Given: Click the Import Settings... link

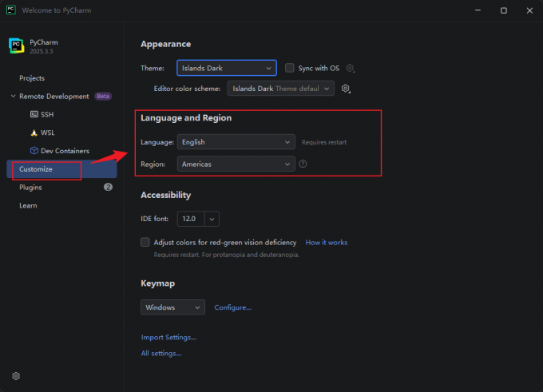Looking at the screenshot, I should [168, 337].
